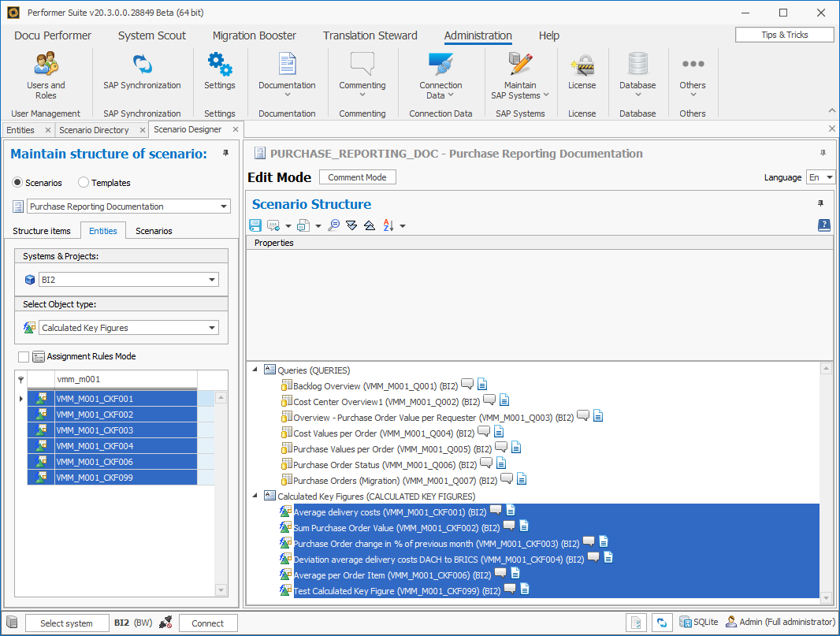Image resolution: width=840 pixels, height=636 pixels.
Task: Select the Scenarios radio button
Action: click(17, 183)
